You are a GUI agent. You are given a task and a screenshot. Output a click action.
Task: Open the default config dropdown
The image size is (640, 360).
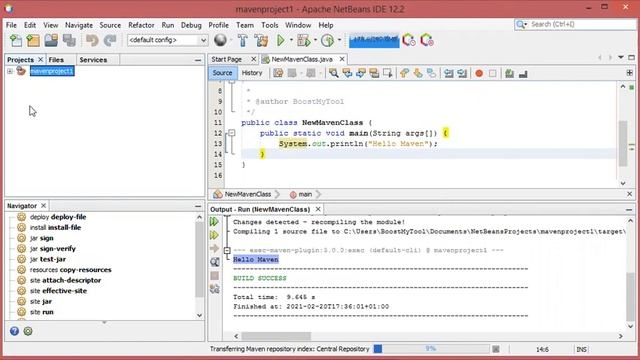coord(203,40)
